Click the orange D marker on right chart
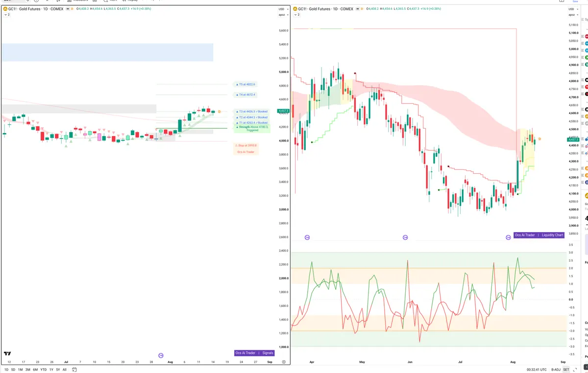The height and width of the screenshot is (373, 588). (x=539, y=140)
